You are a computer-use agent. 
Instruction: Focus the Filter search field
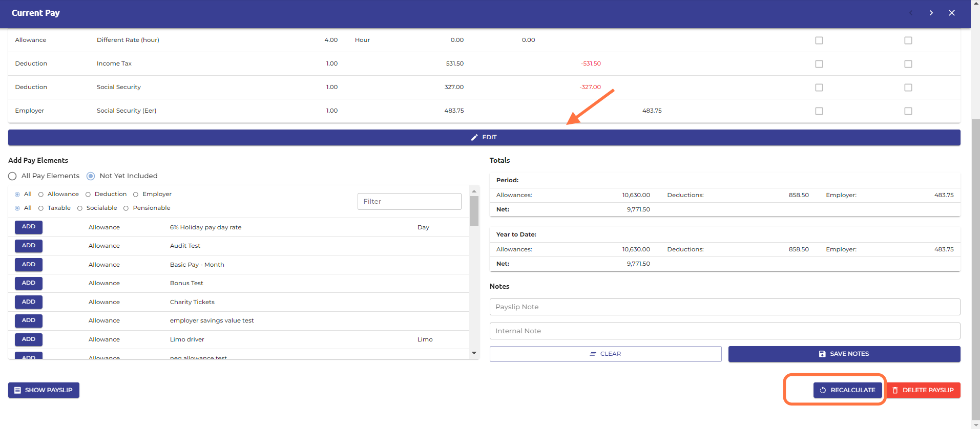pyautogui.click(x=409, y=202)
